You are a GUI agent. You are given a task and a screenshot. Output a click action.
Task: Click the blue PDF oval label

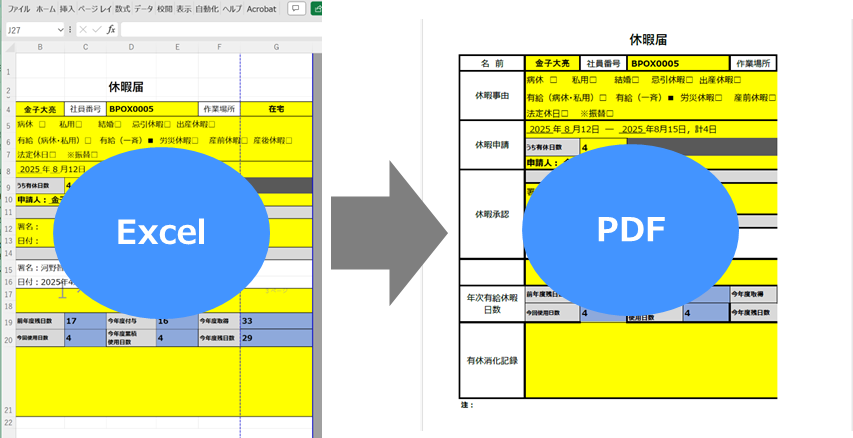coord(630,229)
